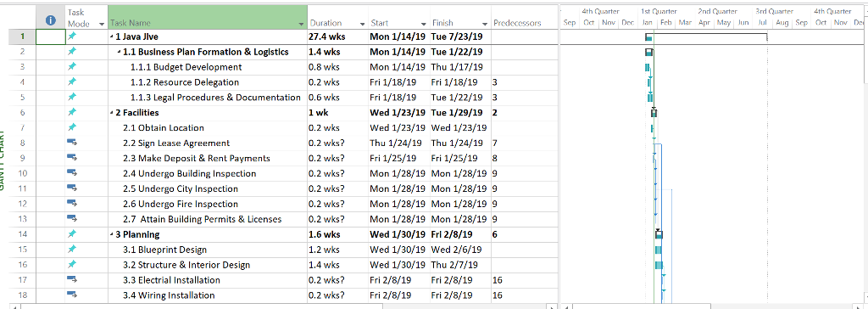Open the Finish column filter dropdown
The image size is (868, 309).
484,24
